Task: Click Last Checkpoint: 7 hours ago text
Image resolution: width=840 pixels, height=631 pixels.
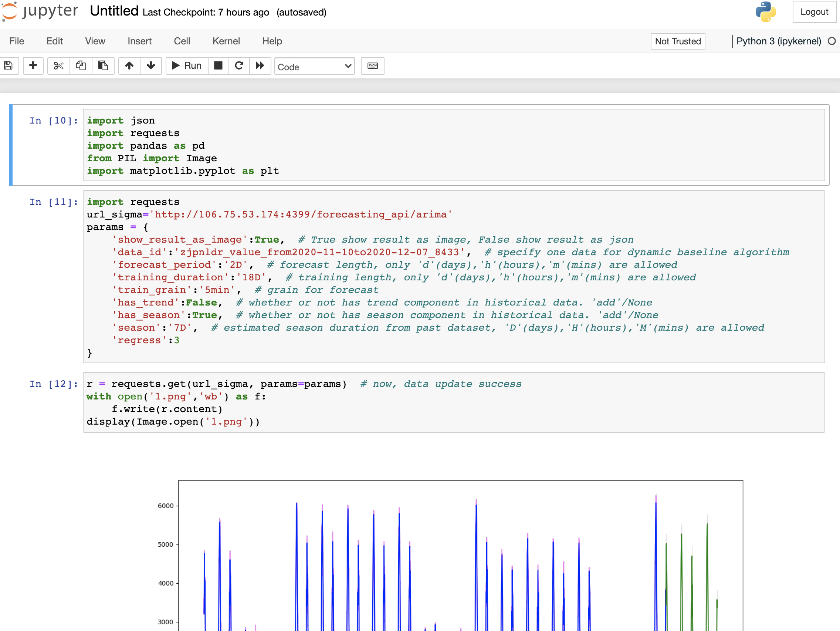Action: tap(206, 13)
